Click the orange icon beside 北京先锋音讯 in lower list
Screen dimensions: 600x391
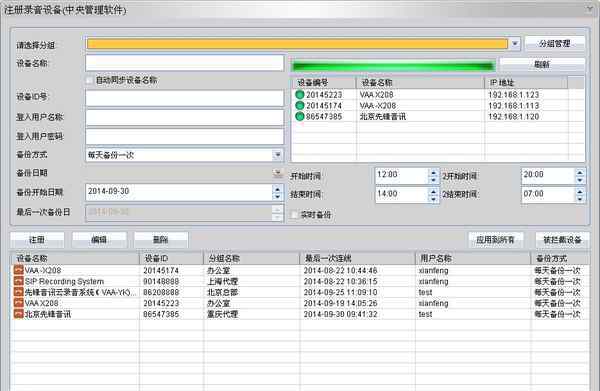pyautogui.click(x=18, y=314)
